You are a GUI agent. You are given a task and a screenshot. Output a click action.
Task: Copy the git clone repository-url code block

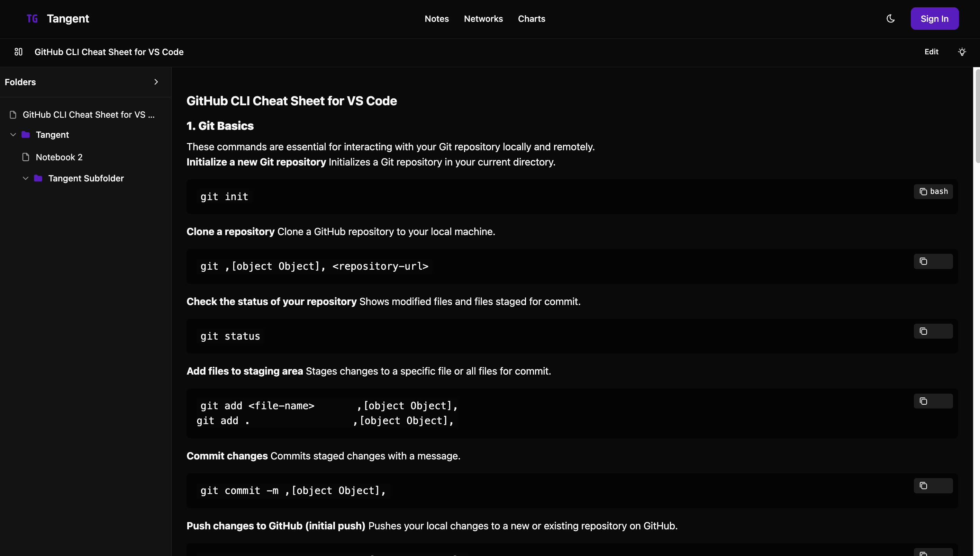pyautogui.click(x=923, y=262)
